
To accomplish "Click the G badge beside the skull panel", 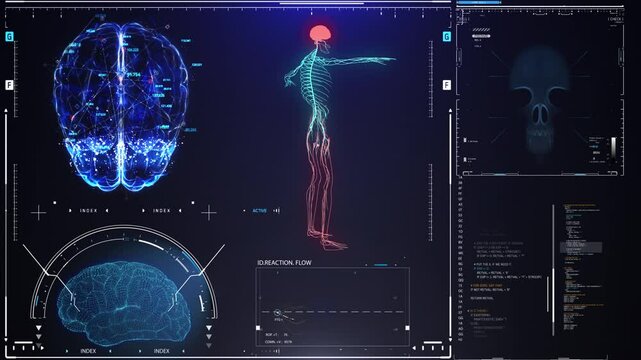I will (x=446, y=37).
